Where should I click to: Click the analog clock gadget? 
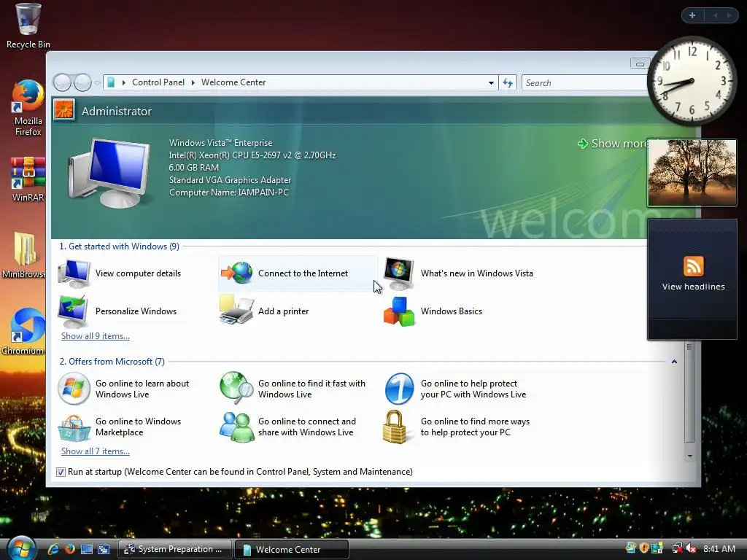pyautogui.click(x=692, y=81)
